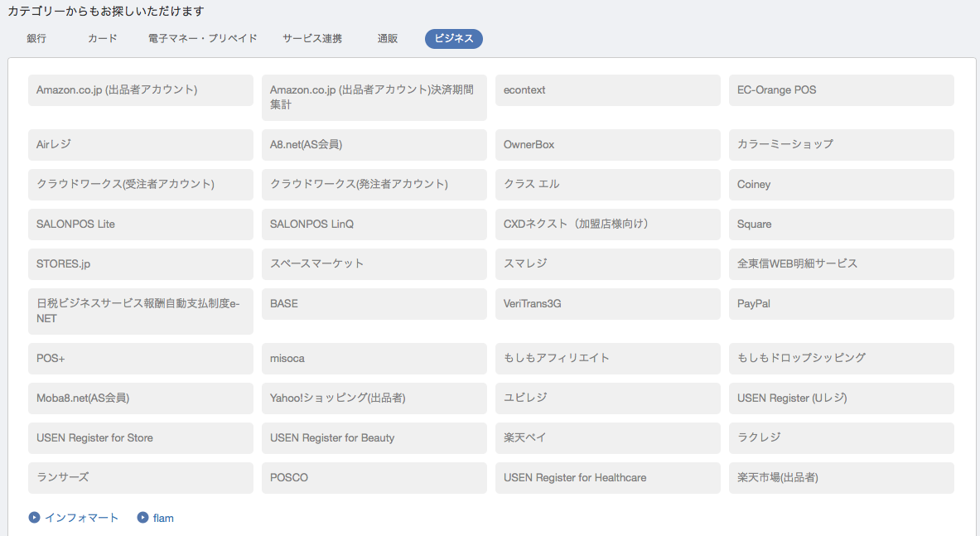980x536 pixels.
Task: Select USEN Register for Healthcare
Action: tap(608, 478)
